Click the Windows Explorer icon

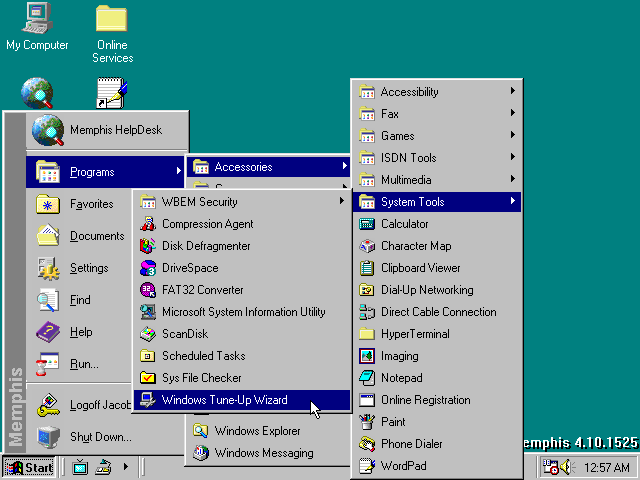click(x=200, y=431)
